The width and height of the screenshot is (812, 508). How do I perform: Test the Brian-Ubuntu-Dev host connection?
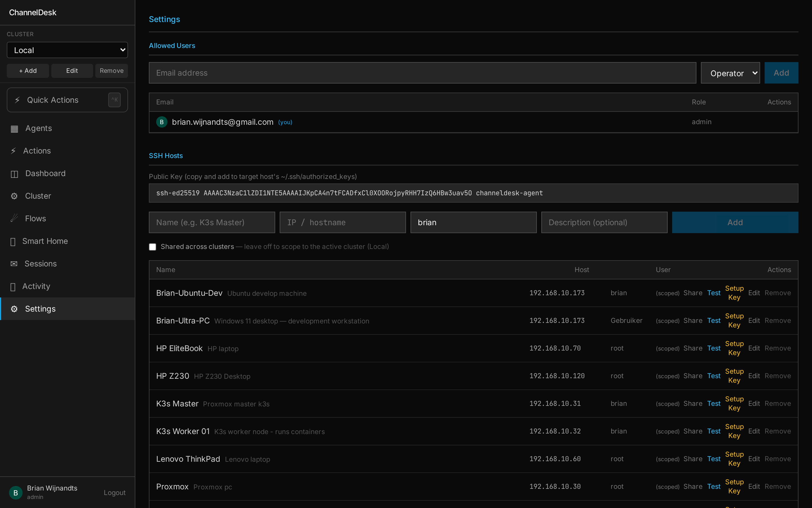pyautogui.click(x=714, y=293)
